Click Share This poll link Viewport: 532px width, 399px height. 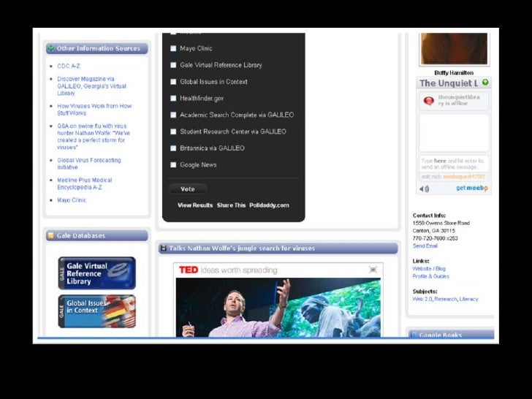click(231, 205)
